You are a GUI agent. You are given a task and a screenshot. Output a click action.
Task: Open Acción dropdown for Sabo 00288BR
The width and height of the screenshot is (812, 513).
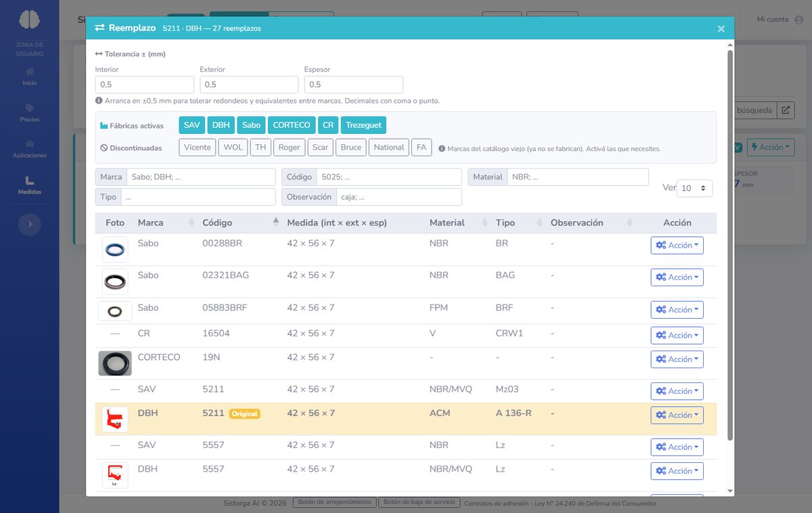[x=677, y=246]
